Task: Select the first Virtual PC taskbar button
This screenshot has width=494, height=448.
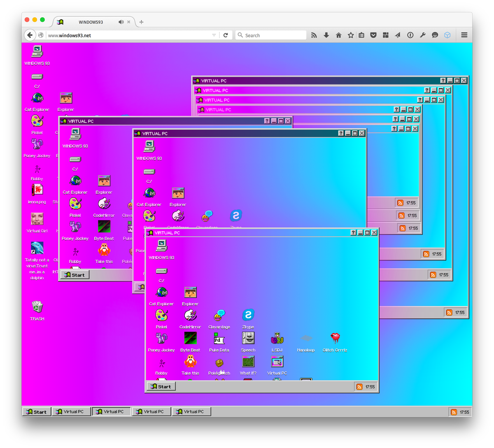Action: click(71, 412)
